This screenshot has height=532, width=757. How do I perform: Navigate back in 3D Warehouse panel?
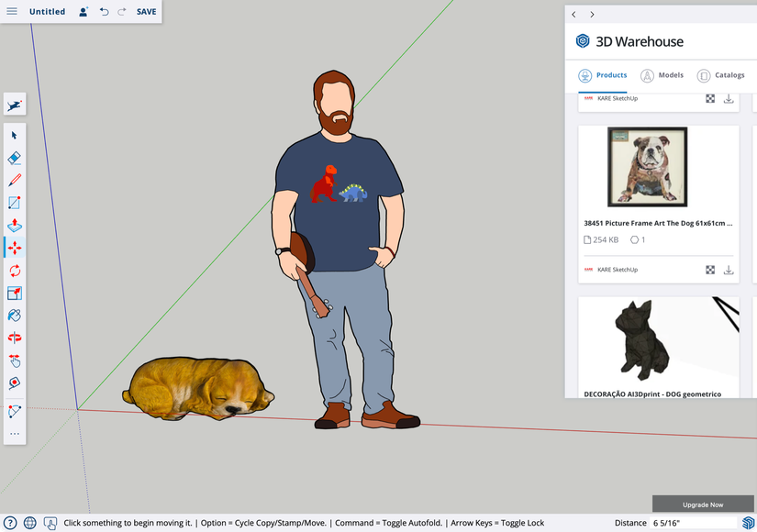[x=573, y=14]
